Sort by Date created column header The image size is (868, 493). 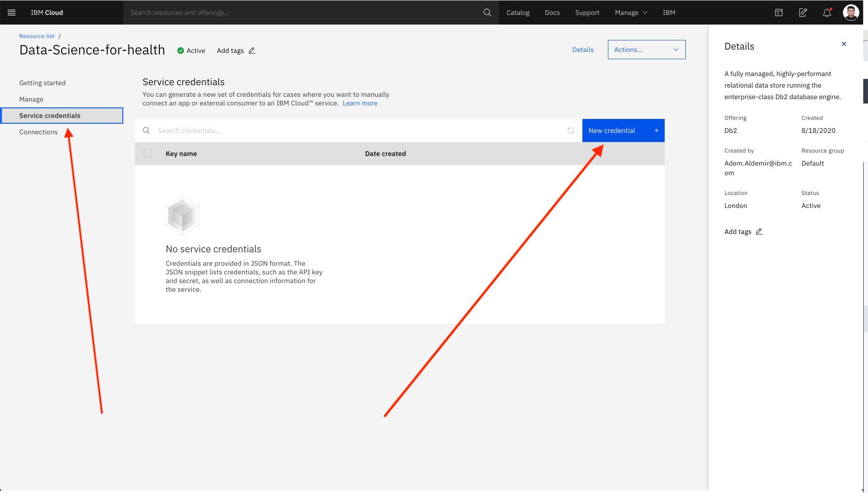coord(385,154)
